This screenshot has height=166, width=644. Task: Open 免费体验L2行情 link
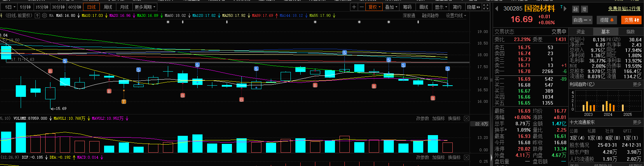tap(624, 9)
